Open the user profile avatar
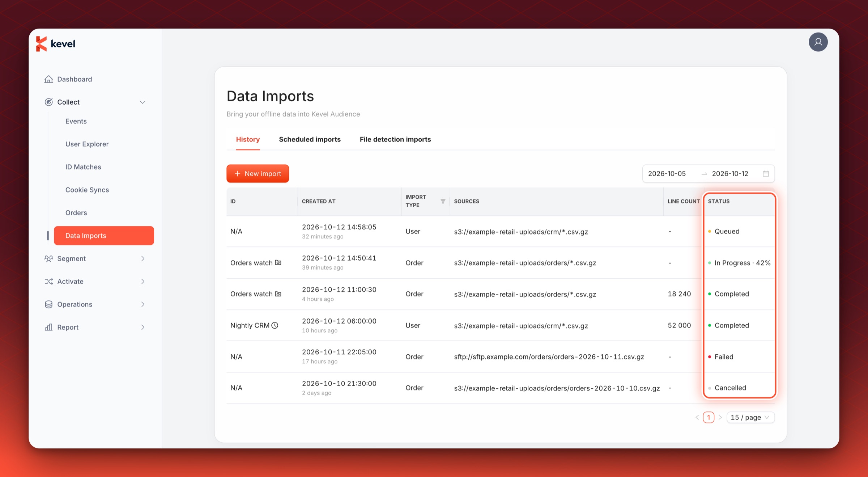The height and width of the screenshot is (477, 868). 818,42
